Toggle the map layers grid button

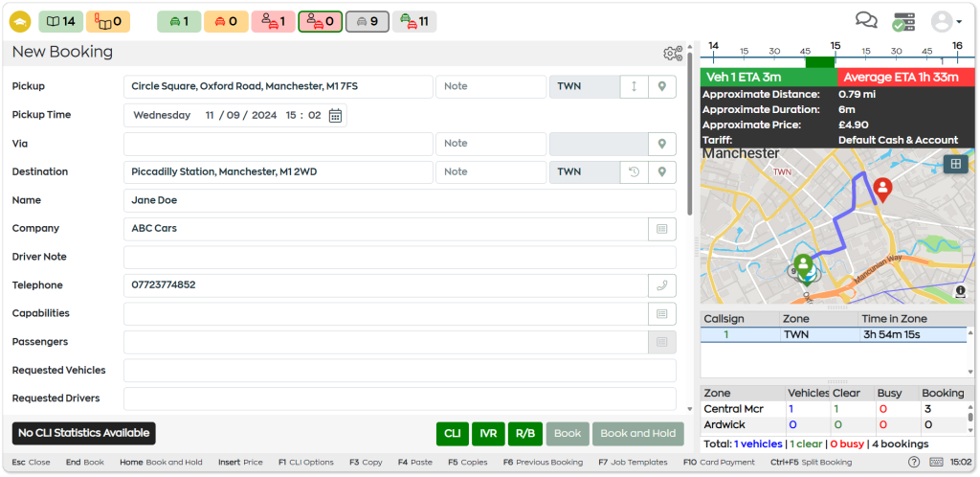tap(954, 164)
